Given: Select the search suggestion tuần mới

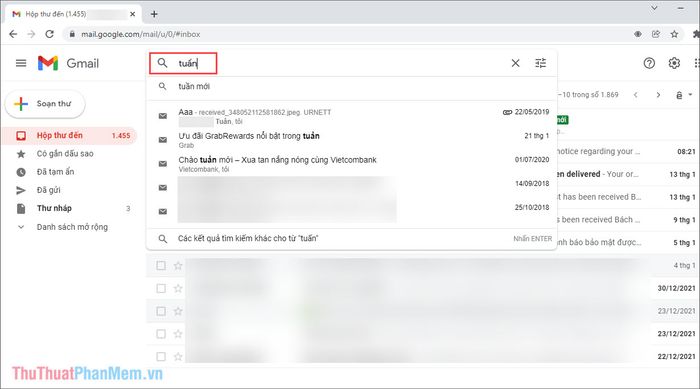Looking at the screenshot, I should pyautogui.click(x=351, y=86).
